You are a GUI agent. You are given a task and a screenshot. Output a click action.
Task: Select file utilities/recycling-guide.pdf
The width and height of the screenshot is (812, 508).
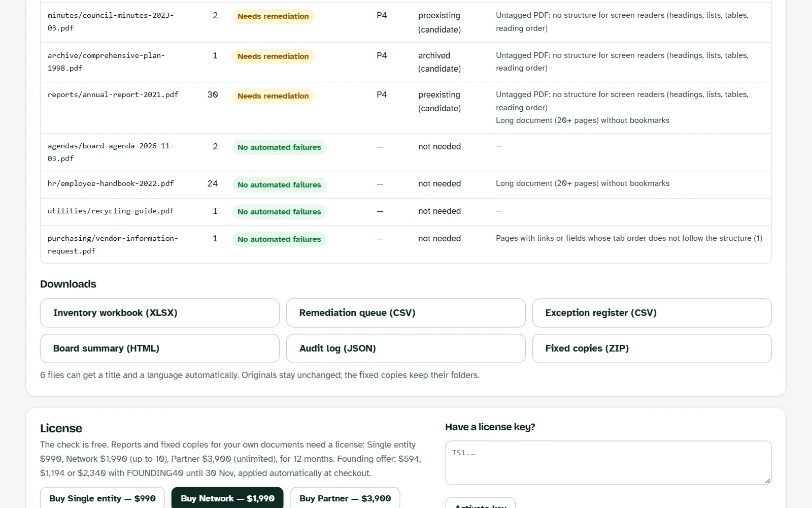(x=111, y=211)
